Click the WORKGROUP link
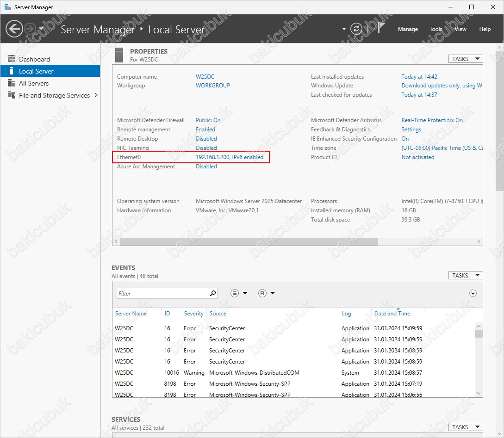This screenshot has width=504, height=438. click(x=213, y=86)
